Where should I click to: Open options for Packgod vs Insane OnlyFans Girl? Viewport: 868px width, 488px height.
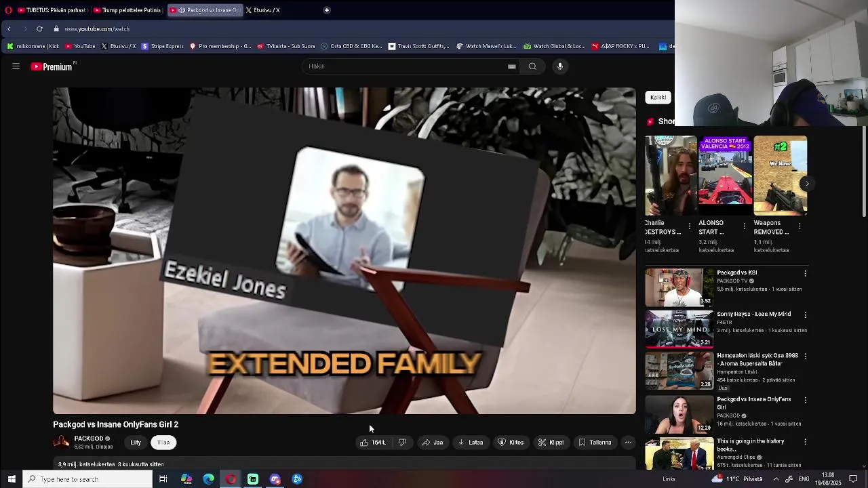[805, 401]
